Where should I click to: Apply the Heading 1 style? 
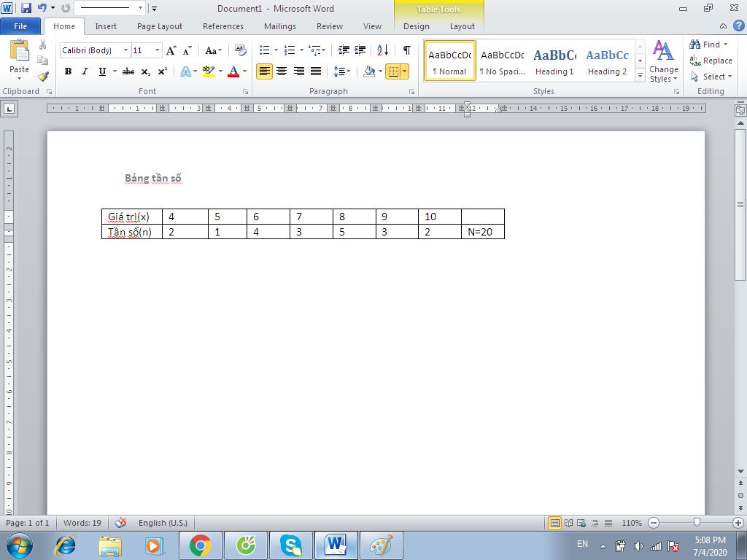[x=554, y=61]
